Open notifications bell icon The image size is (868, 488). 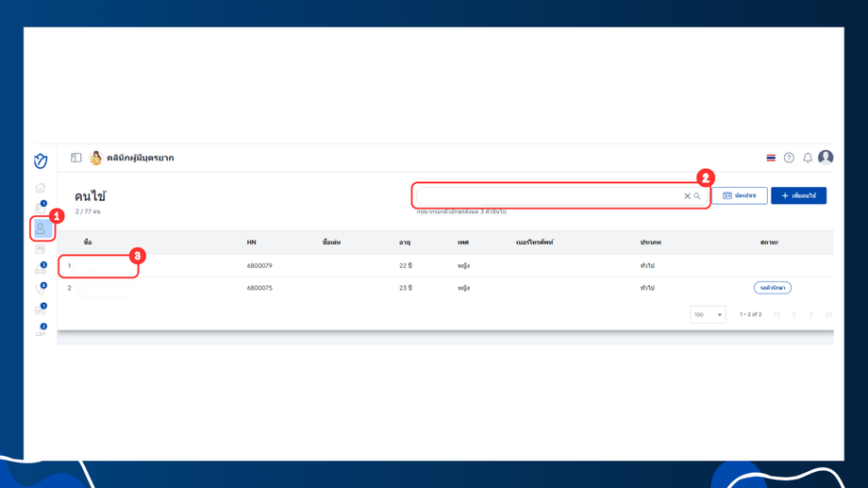pyautogui.click(x=808, y=158)
